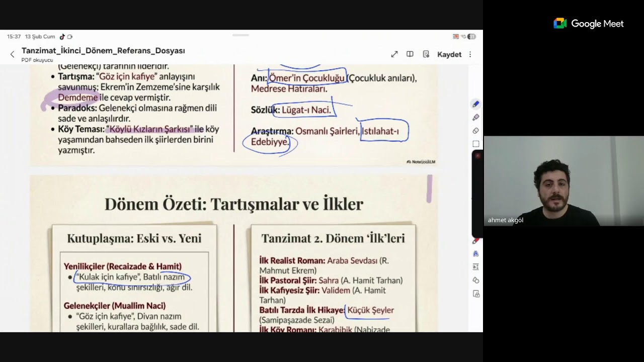Open the text size tool
The height and width of the screenshot is (362, 644).
point(475,267)
